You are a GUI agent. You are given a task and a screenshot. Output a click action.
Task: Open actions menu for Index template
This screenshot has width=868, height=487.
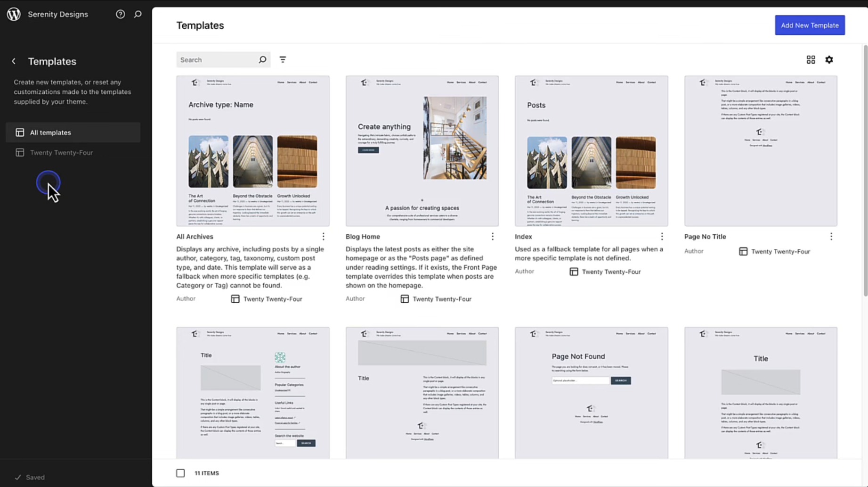tap(662, 236)
